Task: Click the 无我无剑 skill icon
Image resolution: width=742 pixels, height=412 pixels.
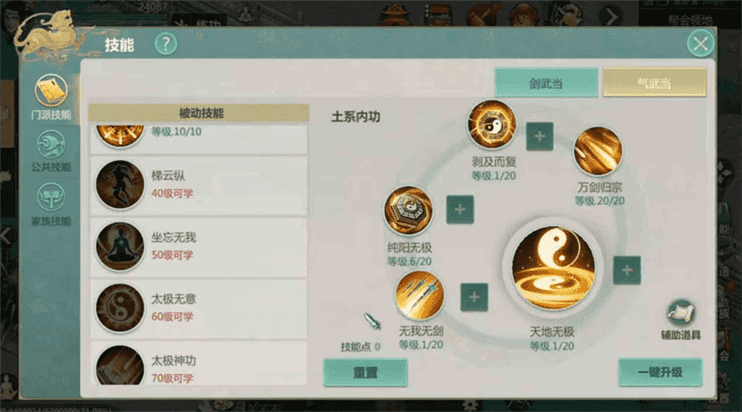Action: 420,295
